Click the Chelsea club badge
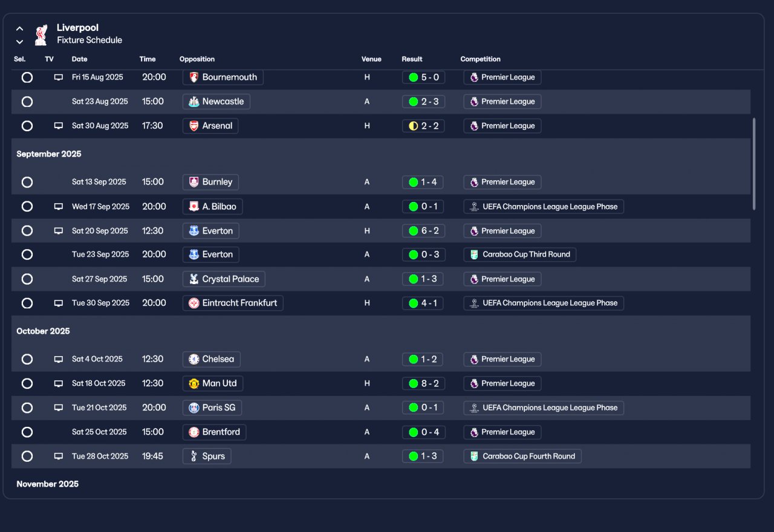Image resolution: width=774 pixels, height=532 pixels. (194, 359)
